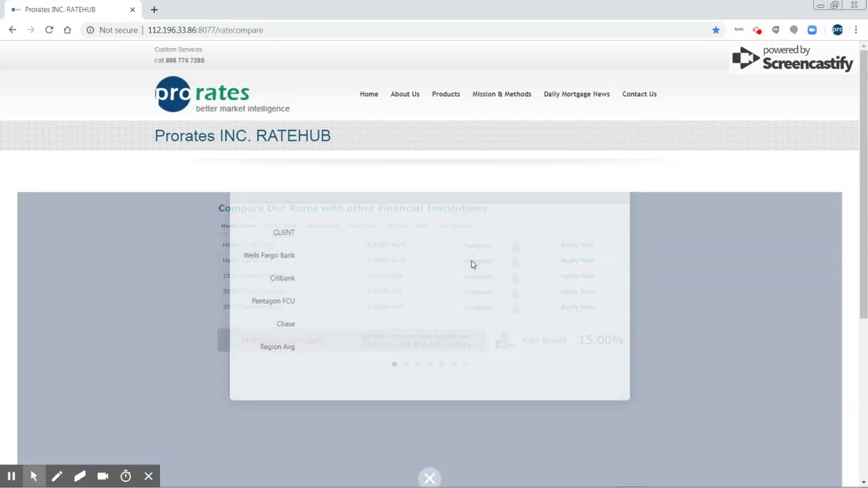Select the mouse pointer tool in recording toolbar
The image size is (868, 488).
pos(34,476)
